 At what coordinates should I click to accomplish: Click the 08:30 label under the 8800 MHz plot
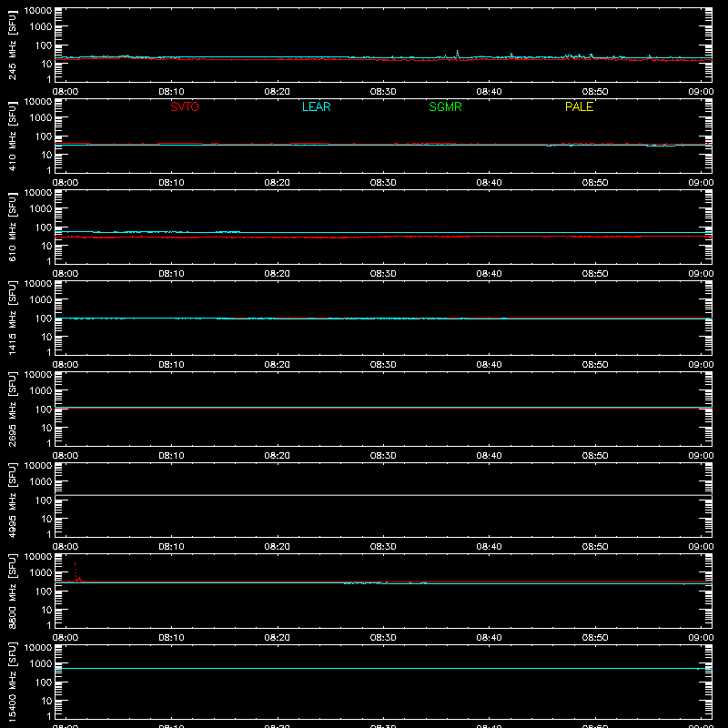coord(383,638)
